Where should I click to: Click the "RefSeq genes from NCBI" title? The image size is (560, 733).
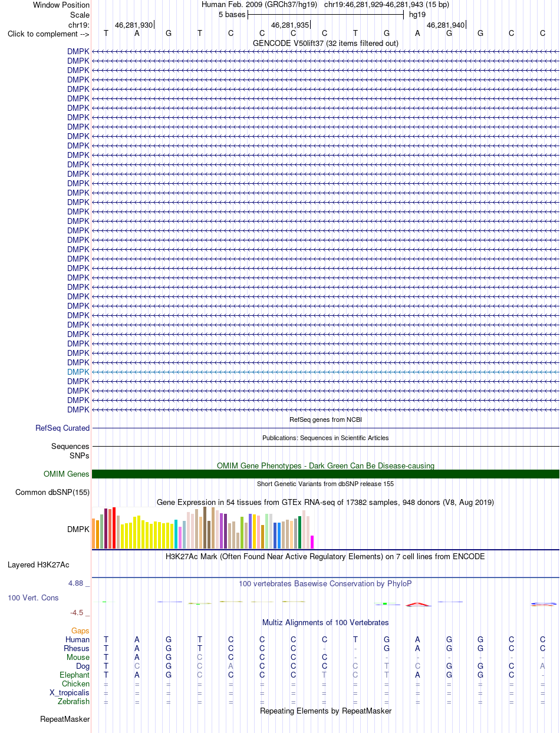click(x=325, y=420)
